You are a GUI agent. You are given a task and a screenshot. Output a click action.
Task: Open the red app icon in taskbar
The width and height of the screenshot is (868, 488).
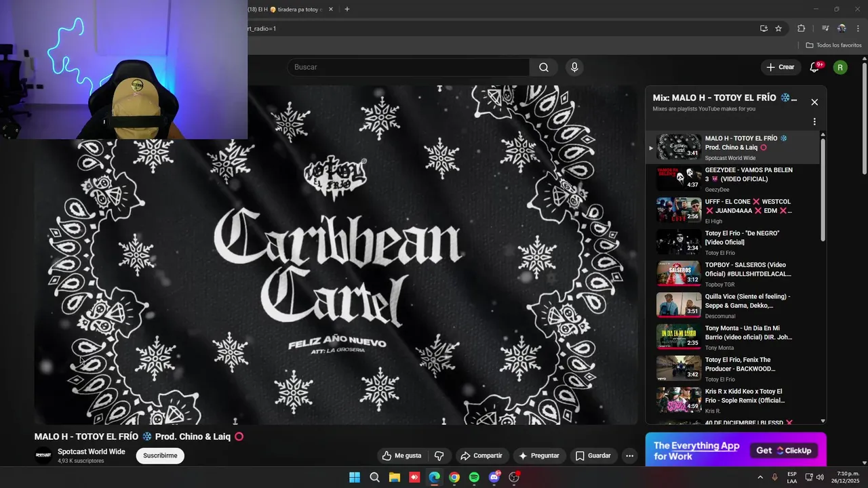(414, 477)
